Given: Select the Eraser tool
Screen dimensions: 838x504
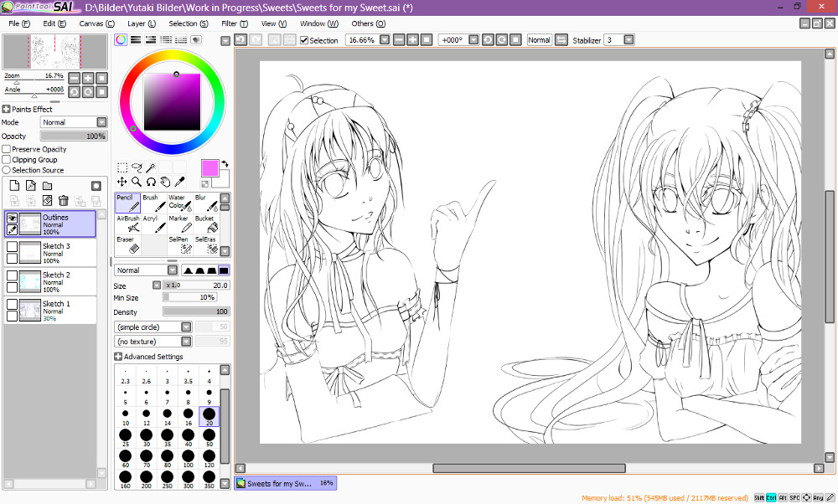Looking at the screenshot, I should point(127,245).
